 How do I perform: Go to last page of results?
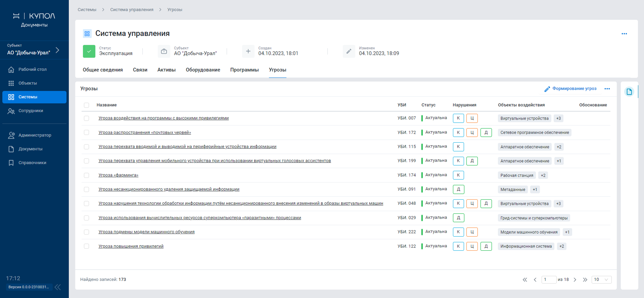(585, 280)
